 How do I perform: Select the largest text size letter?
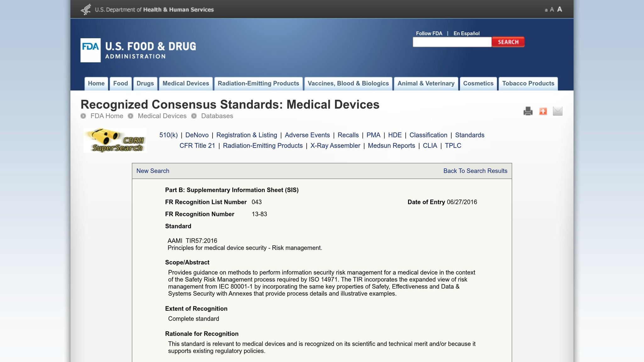[560, 9]
